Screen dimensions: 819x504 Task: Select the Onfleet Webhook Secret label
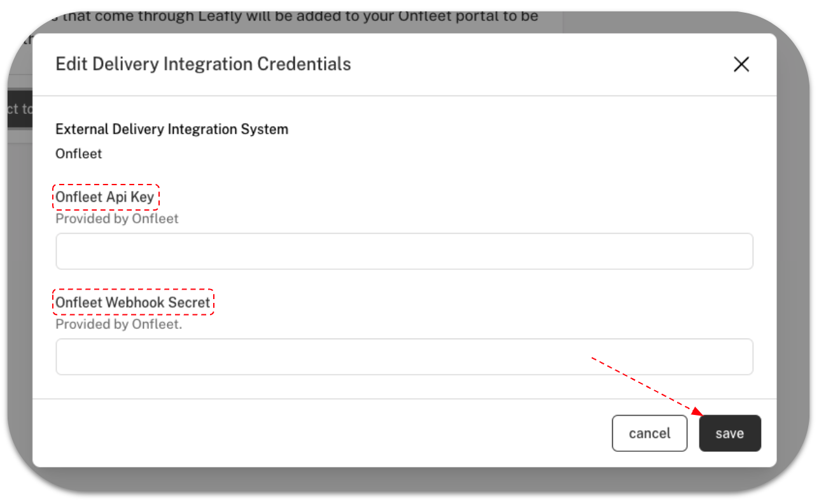coord(132,303)
